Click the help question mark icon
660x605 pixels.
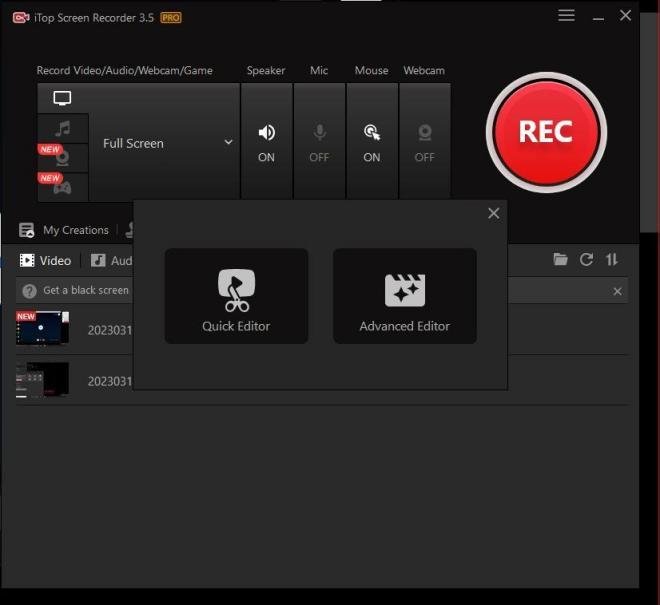(29, 291)
